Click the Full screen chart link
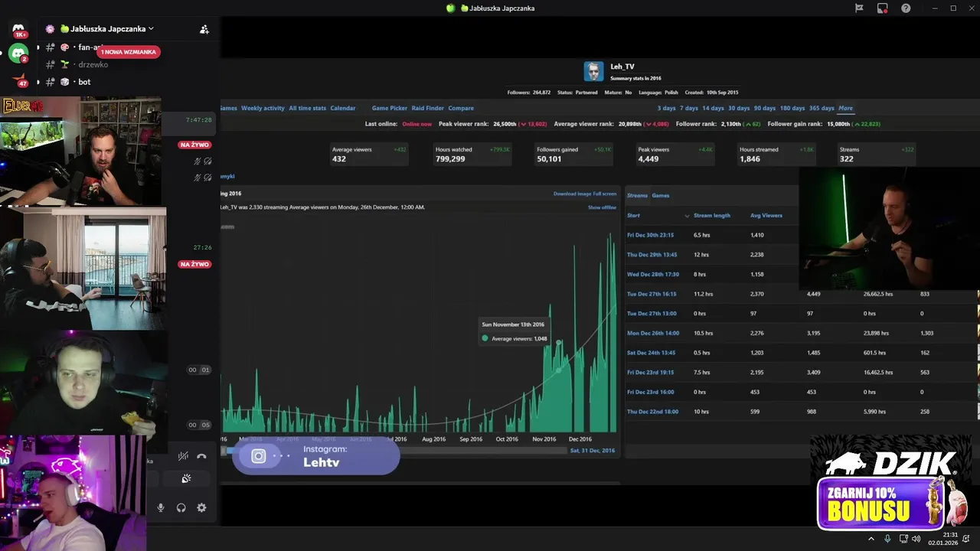The width and height of the screenshot is (980, 551). click(605, 194)
